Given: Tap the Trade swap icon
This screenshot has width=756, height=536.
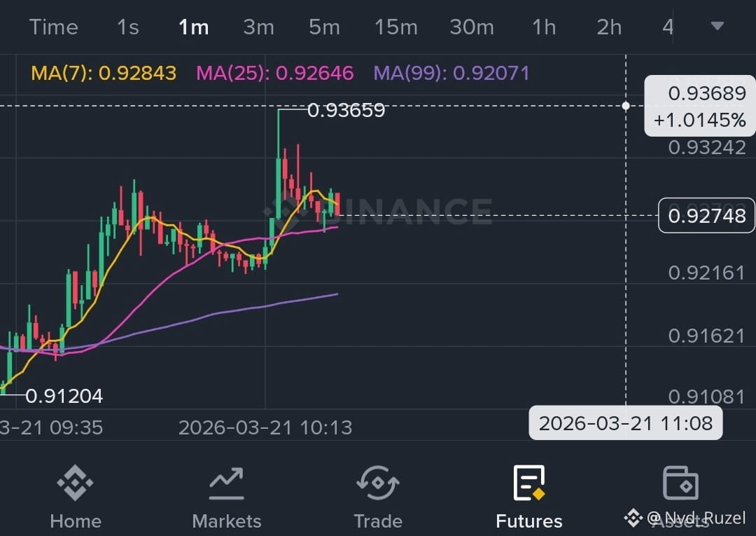Looking at the screenshot, I should click(x=378, y=483).
